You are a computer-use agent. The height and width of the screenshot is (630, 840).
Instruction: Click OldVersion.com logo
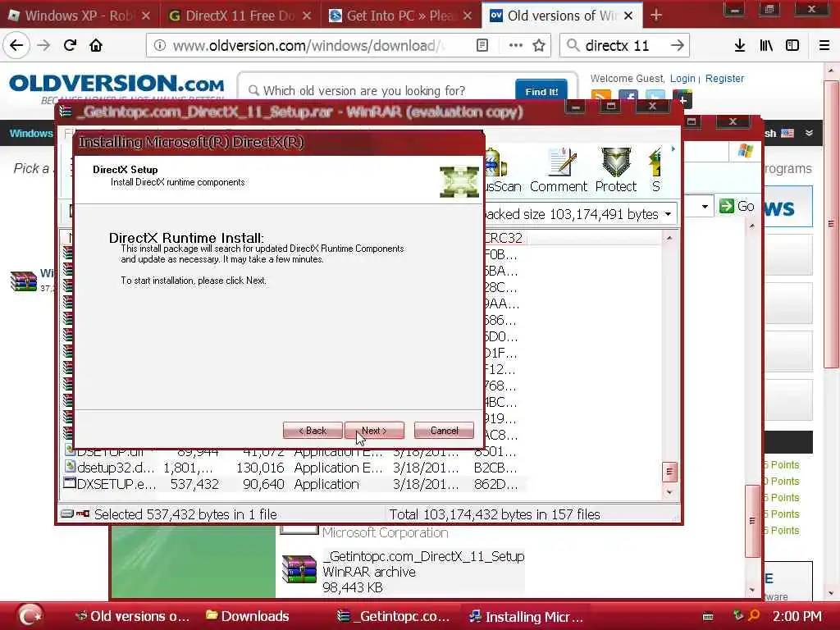tap(116, 84)
